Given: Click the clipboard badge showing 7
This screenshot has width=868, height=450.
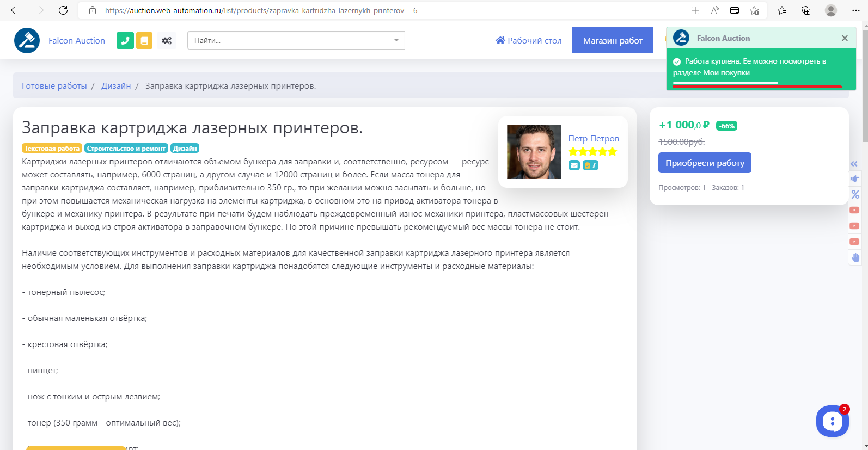Looking at the screenshot, I should click(x=590, y=165).
